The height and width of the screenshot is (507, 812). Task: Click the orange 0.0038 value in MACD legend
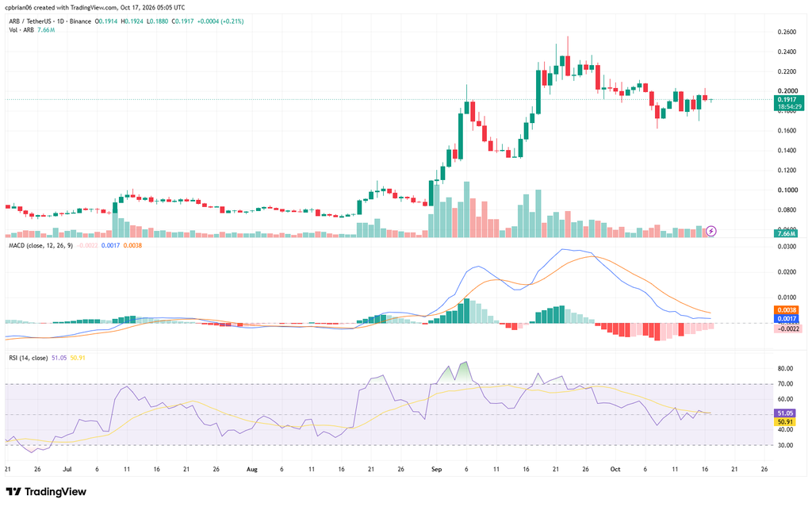(x=132, y=245)
